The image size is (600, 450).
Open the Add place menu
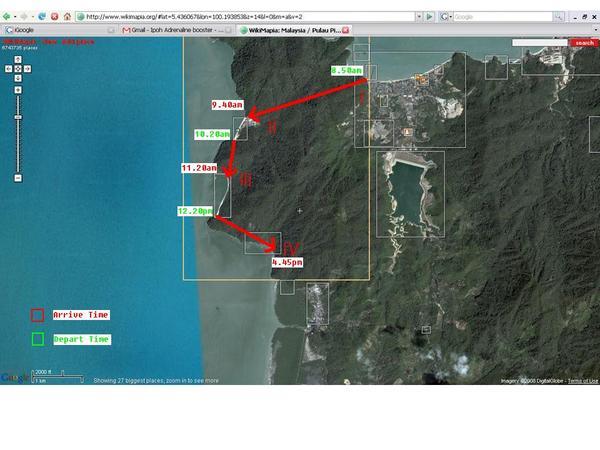(x=78, y=42)
